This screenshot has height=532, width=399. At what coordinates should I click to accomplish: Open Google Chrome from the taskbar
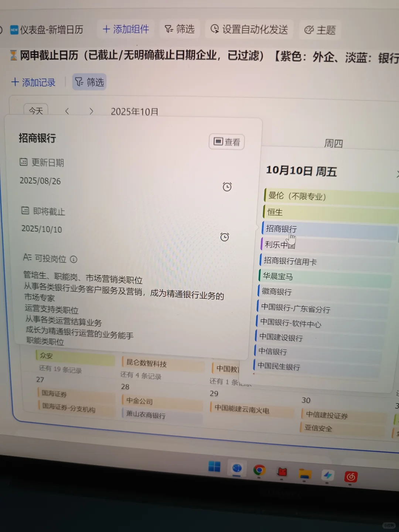tap(259, 470)
